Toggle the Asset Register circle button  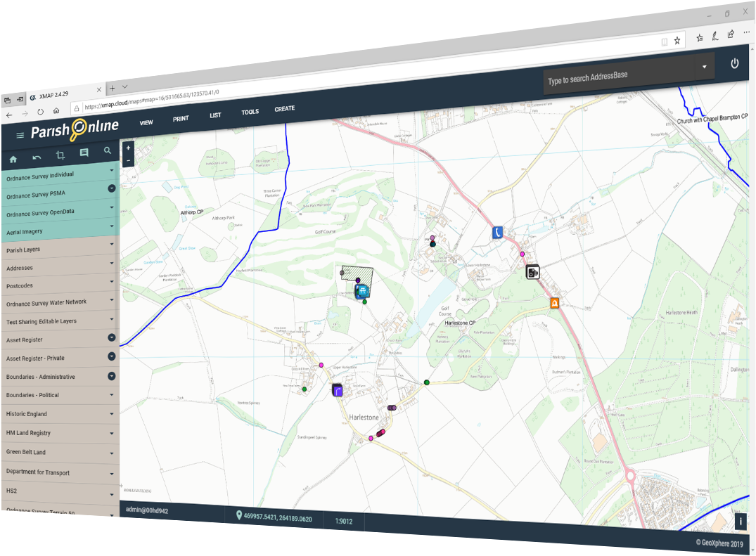coord(111,338)
